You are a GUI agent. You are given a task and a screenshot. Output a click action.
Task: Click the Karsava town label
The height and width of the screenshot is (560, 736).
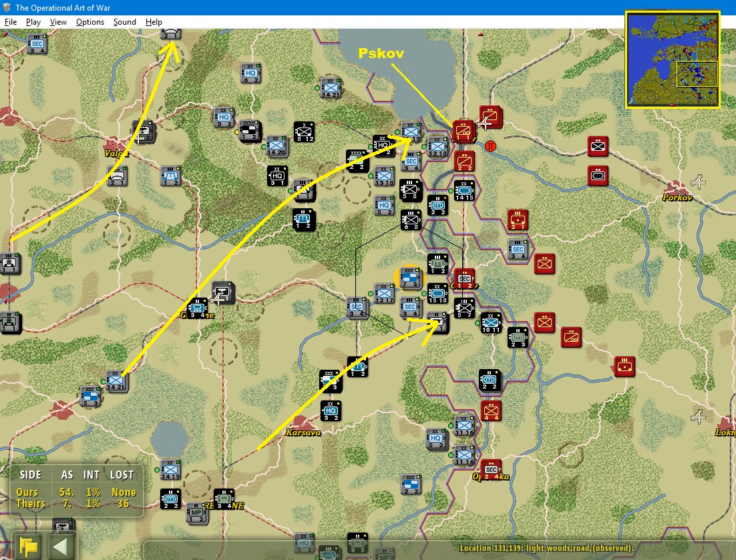[x=303, y=433]
